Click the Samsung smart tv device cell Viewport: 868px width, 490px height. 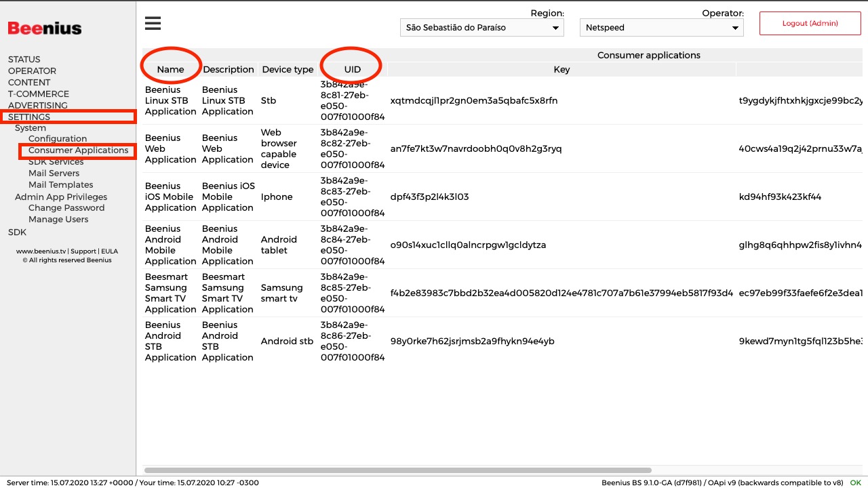pyautogui.click(x=281, y=293)
